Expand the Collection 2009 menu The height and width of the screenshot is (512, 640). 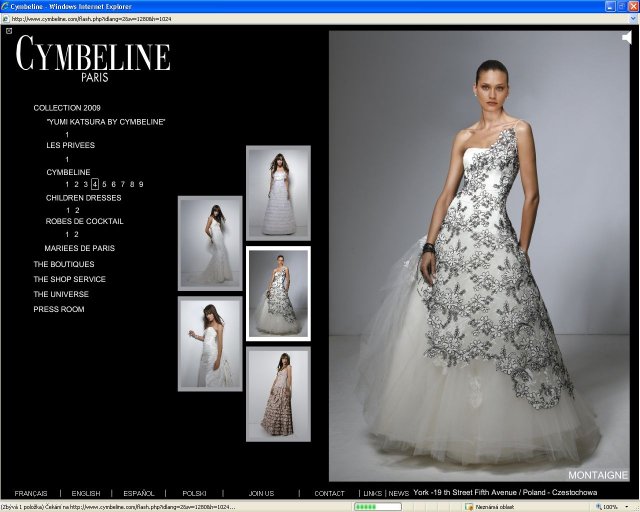tap(67, 107)
